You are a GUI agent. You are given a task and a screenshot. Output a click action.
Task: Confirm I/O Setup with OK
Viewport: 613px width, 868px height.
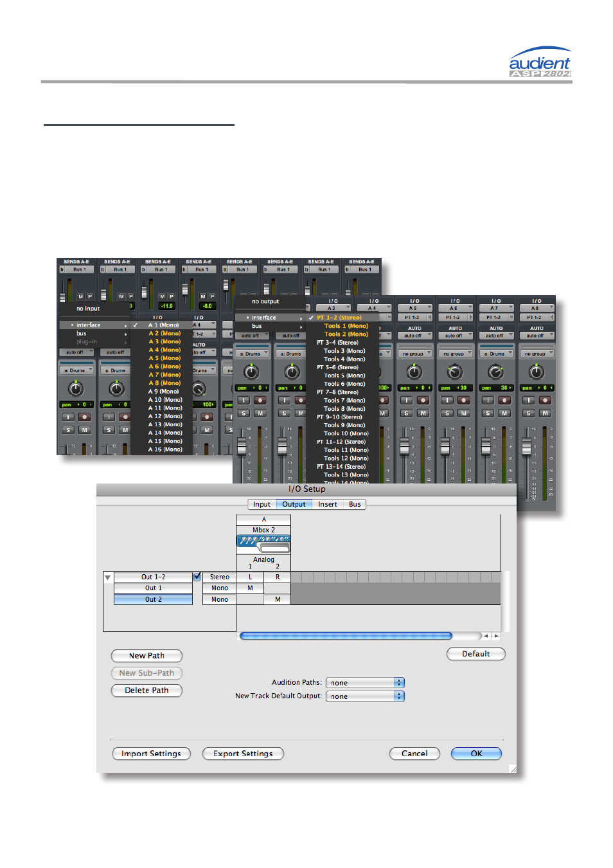(476, 754)
